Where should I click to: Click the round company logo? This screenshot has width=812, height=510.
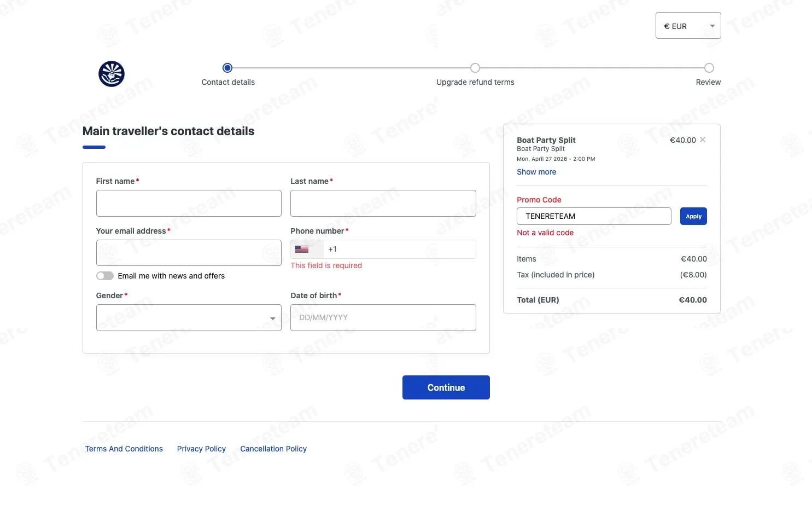(112, 74)
